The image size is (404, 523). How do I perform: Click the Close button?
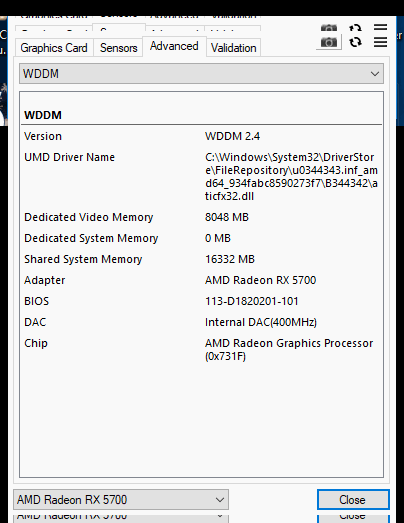pos(353,500)
